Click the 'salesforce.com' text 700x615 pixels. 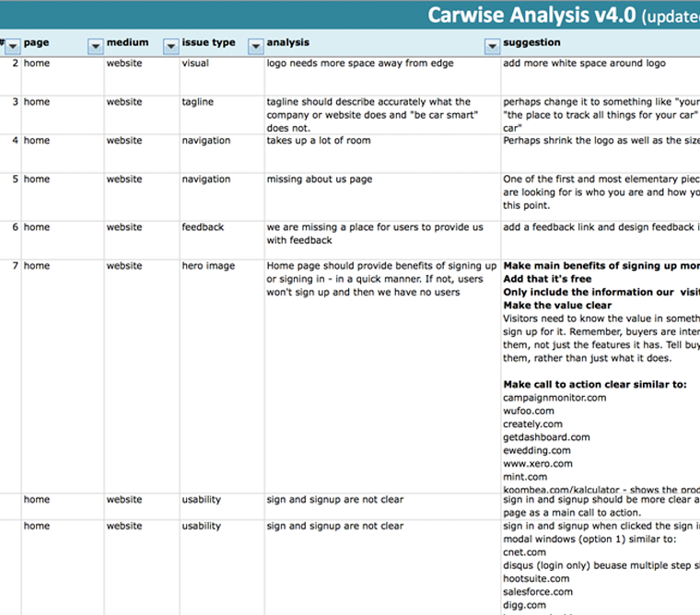tap(538, 592)
